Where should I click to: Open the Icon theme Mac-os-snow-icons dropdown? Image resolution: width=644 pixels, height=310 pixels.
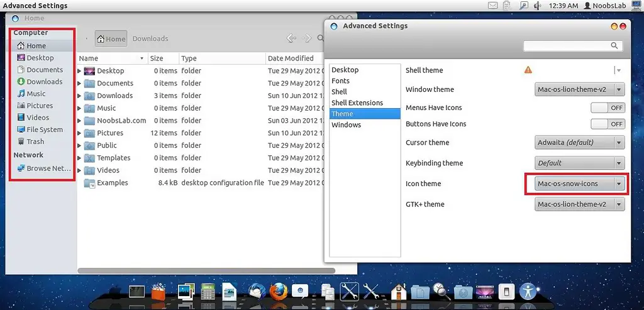tap(579, 184)
